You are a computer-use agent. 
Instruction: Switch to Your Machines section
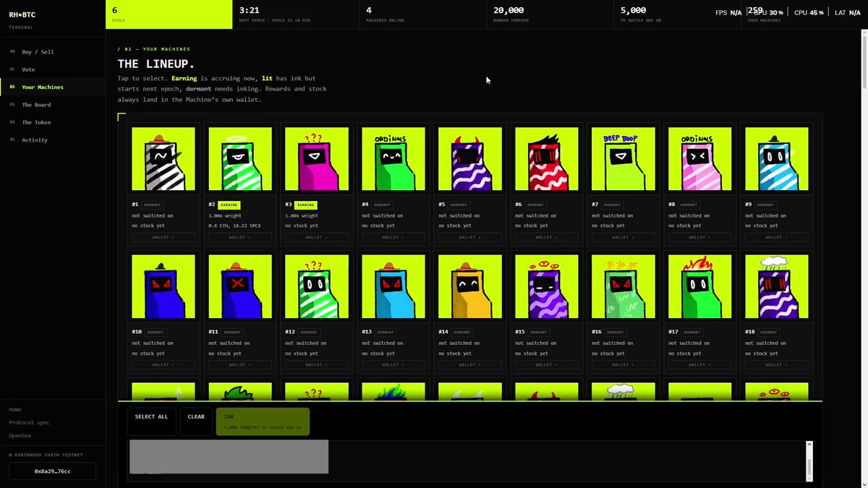(53, 87)
